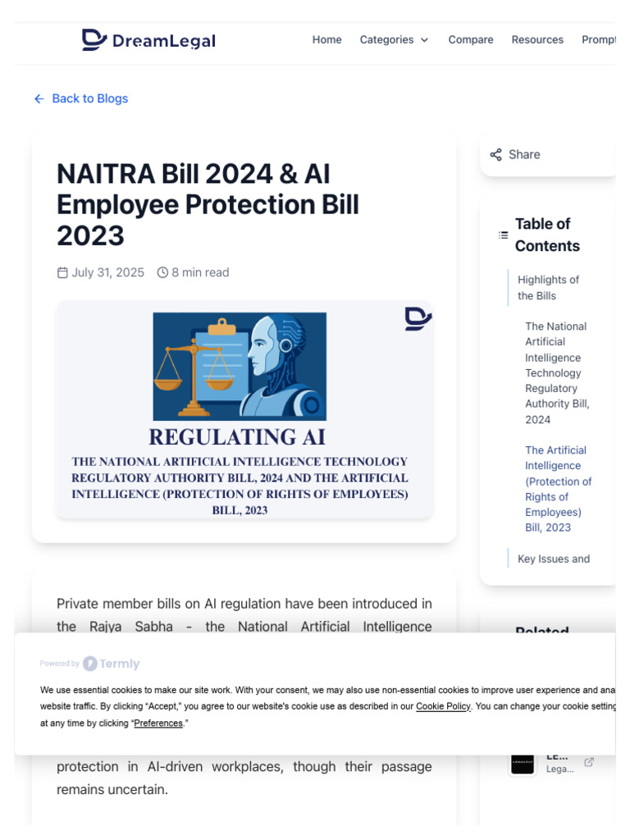Open the Prompt menu item in navigation

tap(599, 39)
